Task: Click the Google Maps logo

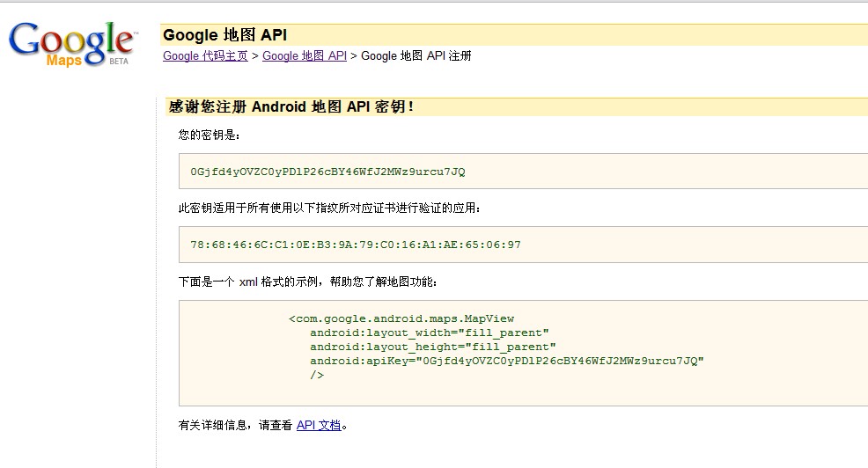Action: (70, 40)
